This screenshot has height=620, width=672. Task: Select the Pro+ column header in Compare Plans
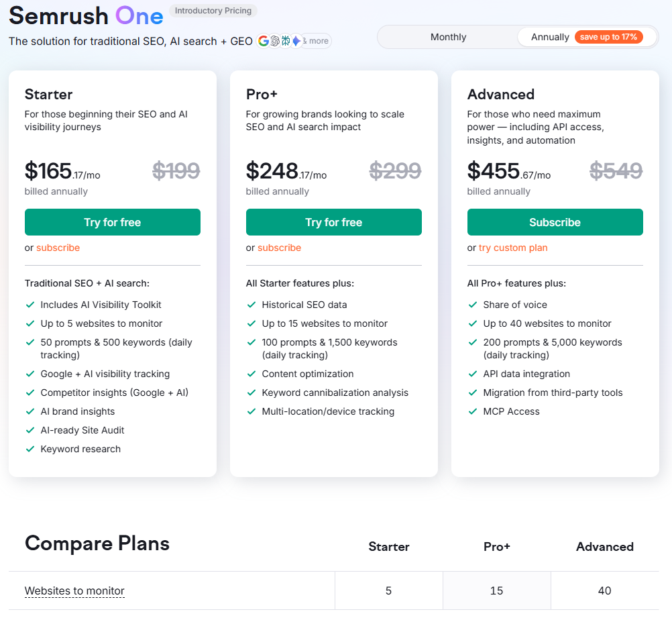[x=496, y=547]
